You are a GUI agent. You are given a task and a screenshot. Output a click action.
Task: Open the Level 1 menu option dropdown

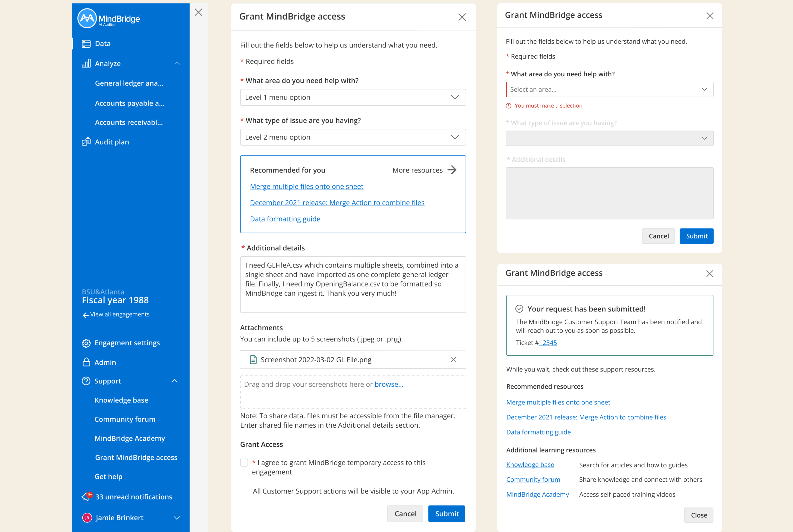[353, 97]
